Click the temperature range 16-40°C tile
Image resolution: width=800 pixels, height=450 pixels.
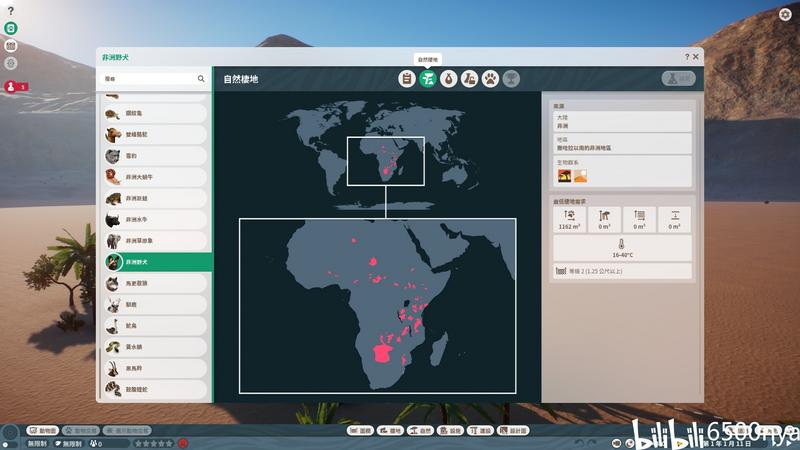[x=622, y=248]
